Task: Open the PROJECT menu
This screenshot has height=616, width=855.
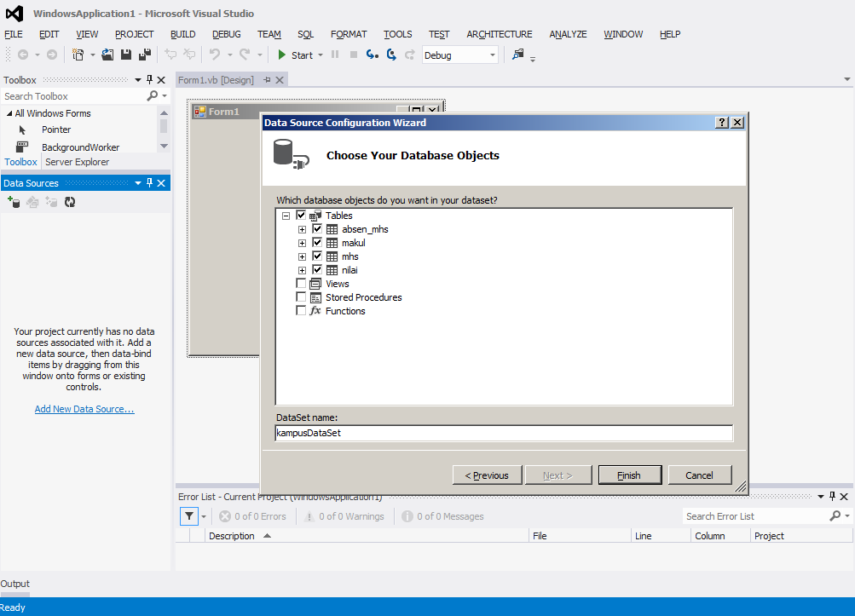Action: (134, 34)
